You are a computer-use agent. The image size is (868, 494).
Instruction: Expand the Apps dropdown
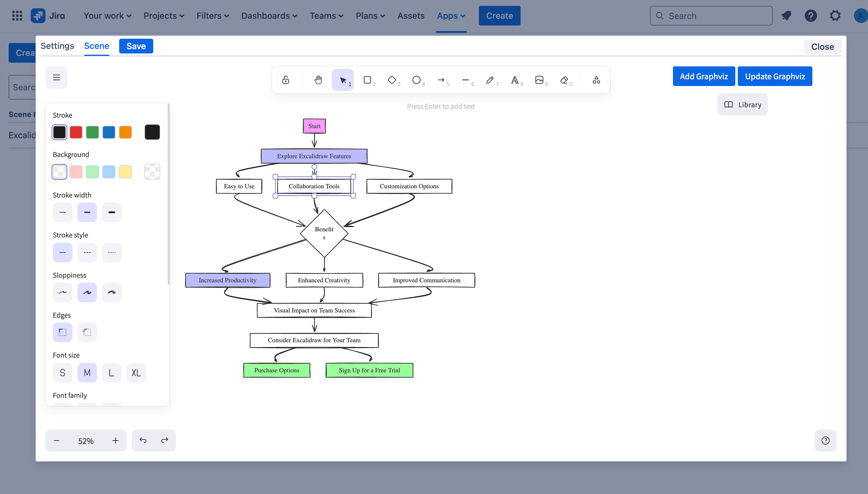pyautogui.click(x=451, y=16)
